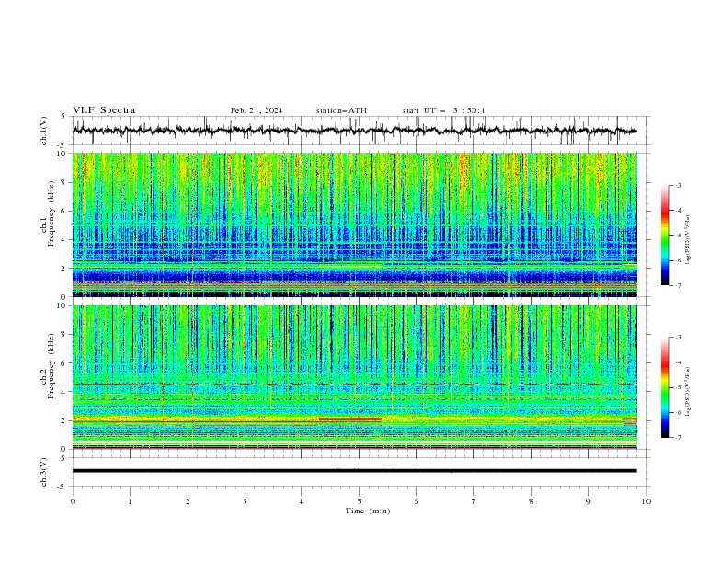The image size is (728, 563).
Task: Click inside the ch.1 spectrogram panel
Action: 354,224
